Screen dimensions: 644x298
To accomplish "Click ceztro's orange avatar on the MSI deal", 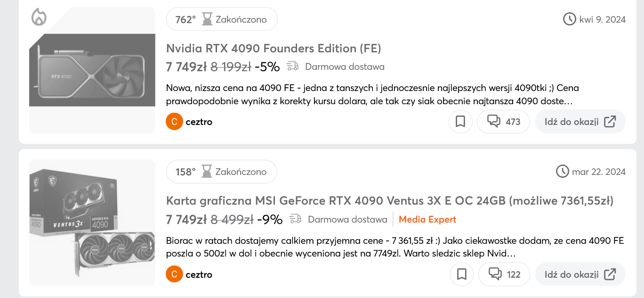I will pyautogui.click(x=174, y=275).
